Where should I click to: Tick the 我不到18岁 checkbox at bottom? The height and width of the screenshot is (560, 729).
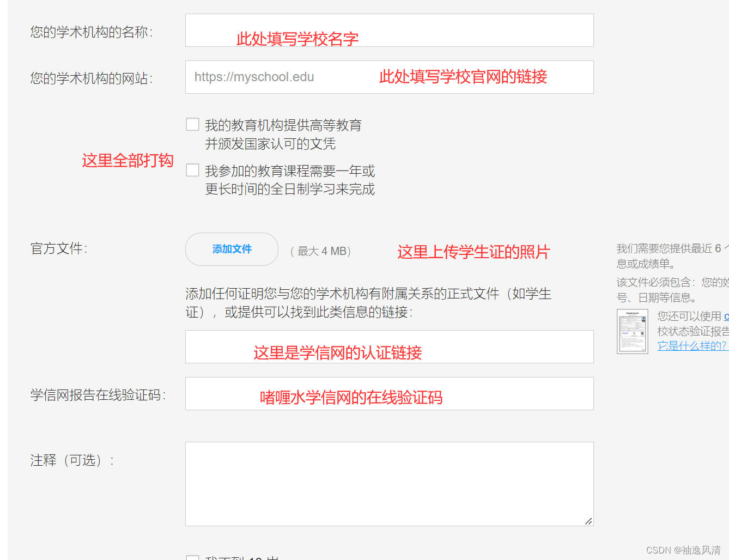point(192,558)
